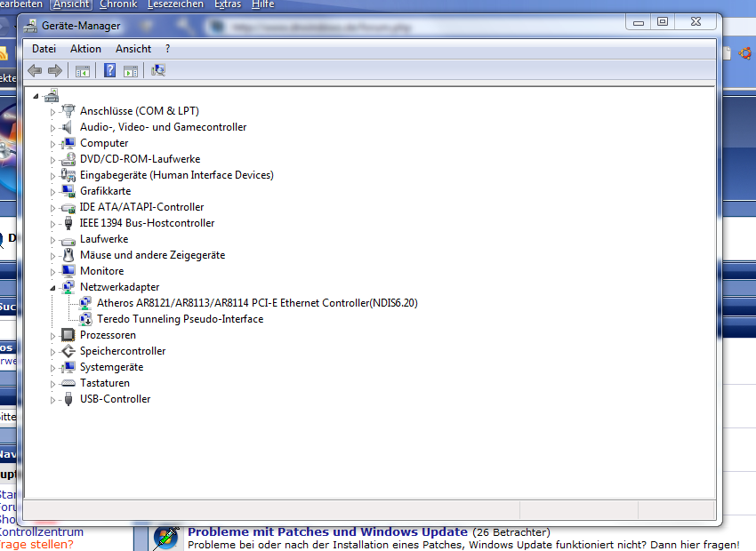Click the Back arrow toolbar icon
The width and height of the screenshot is (756, 551).
[35, 71]
